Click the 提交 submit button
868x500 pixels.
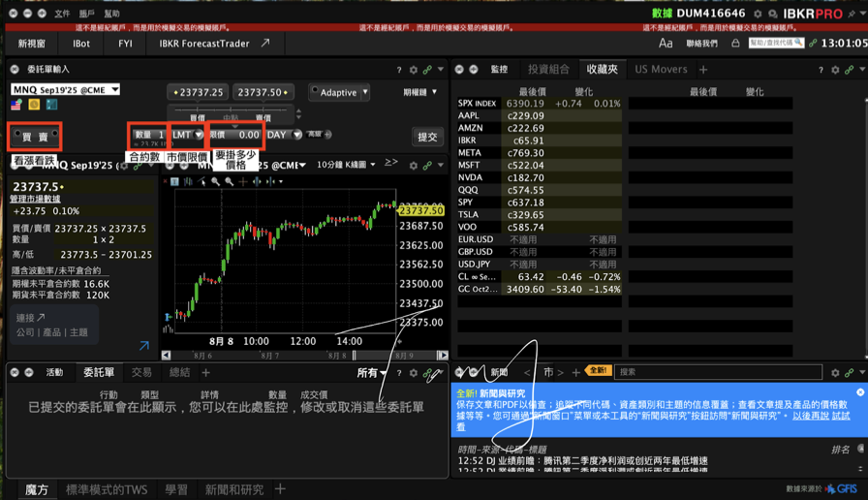pos(427,137)
